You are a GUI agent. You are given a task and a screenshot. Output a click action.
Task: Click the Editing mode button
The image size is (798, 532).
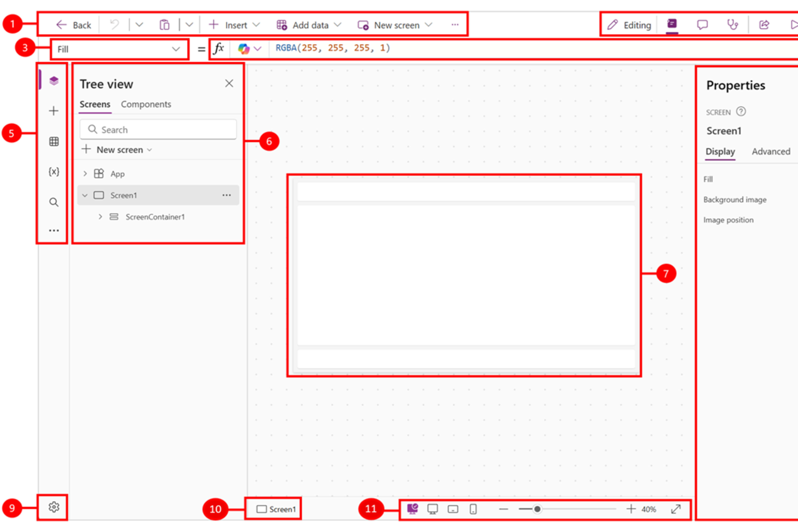point(629,25)
